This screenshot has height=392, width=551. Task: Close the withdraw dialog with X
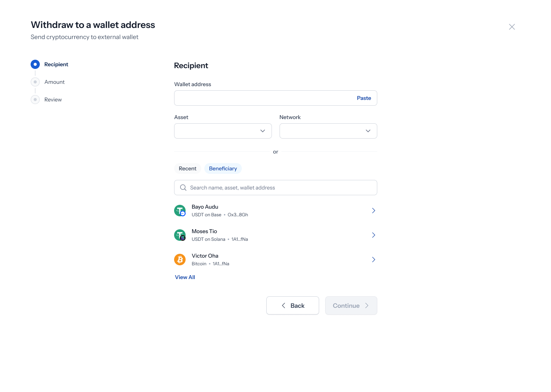(x=512, y=27)
